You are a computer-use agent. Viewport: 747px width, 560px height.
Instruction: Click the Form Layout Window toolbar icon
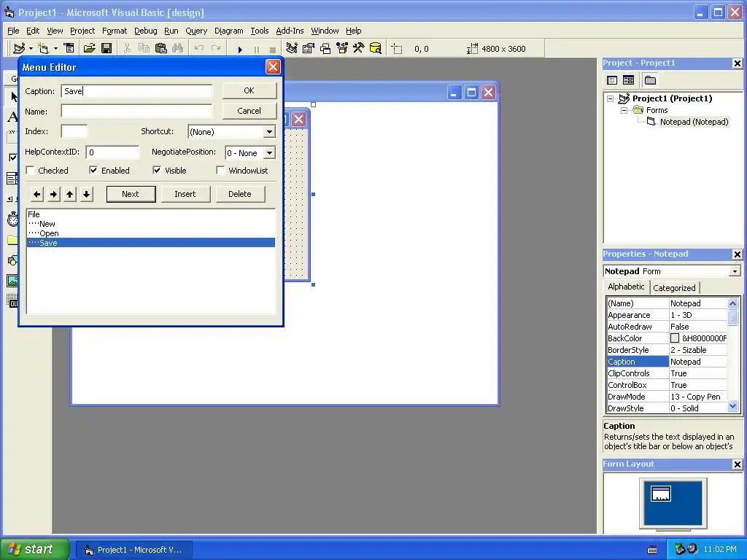(325, 48)
